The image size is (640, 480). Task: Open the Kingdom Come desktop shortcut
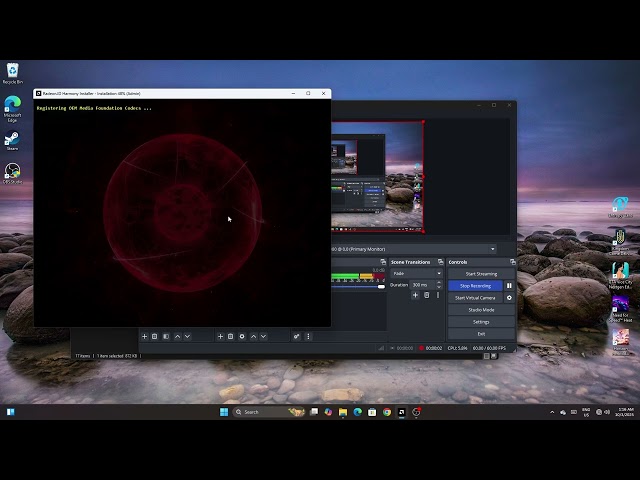[620, 242]
